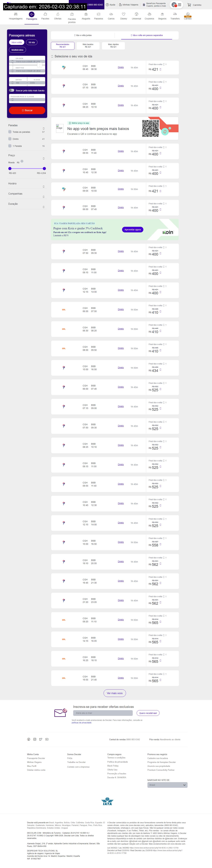The height and width of the screenshot is (868, 212).
Task: Click the Cruzeiros ship icon
Action: point(149,14)
